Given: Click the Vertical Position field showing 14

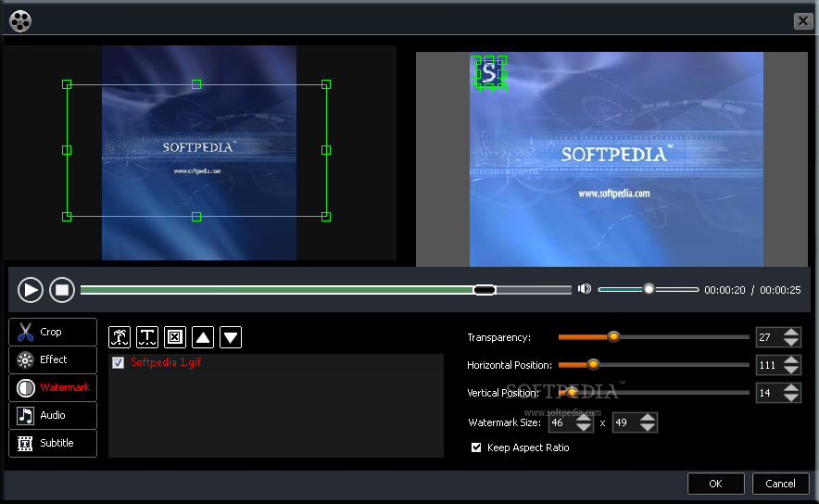Looking at the screenshot, I should click(769, 393).
